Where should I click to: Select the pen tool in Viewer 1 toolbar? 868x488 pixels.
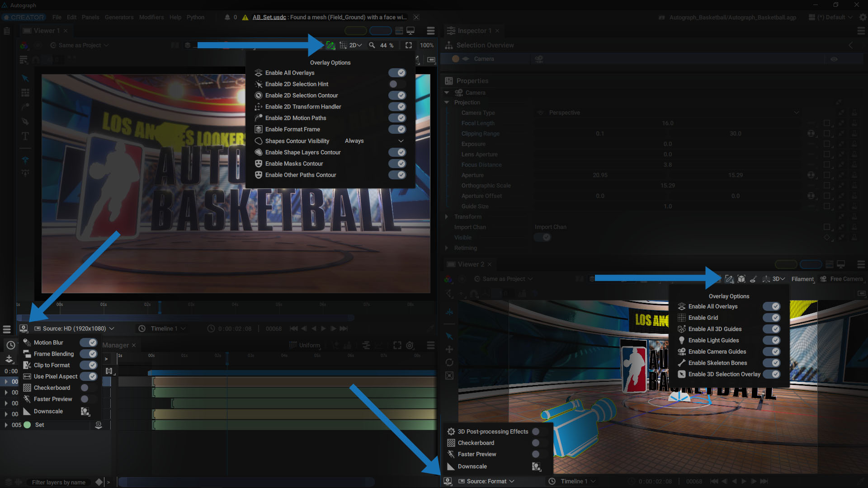coord(25,122)
